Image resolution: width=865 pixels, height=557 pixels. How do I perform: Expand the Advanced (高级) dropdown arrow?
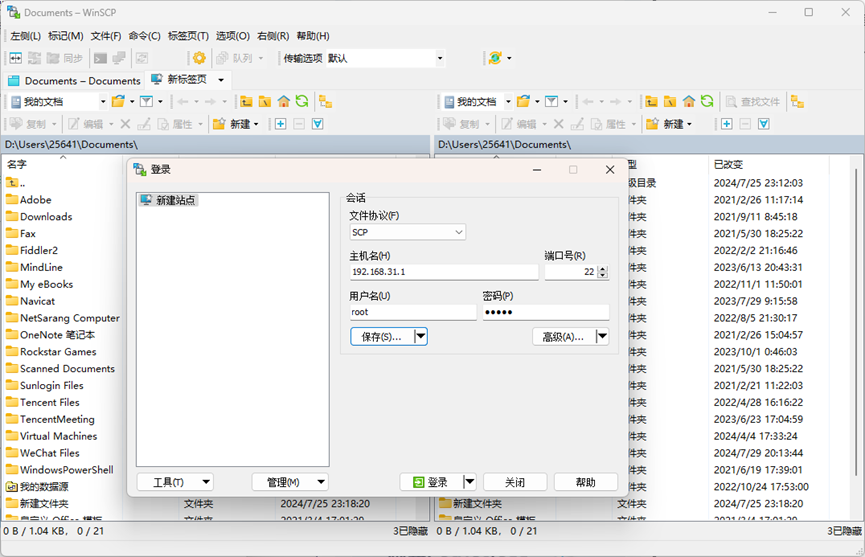click(x=602, y=337)
